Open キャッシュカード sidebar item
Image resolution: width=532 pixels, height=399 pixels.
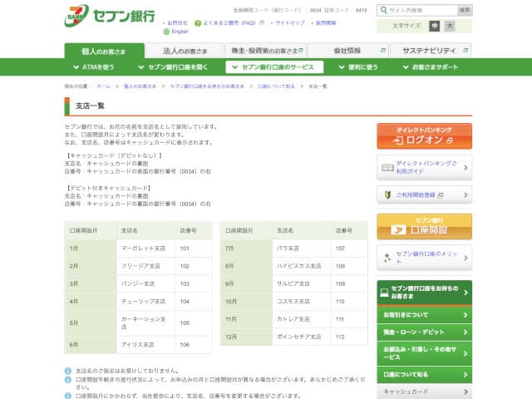click(425, 392)
